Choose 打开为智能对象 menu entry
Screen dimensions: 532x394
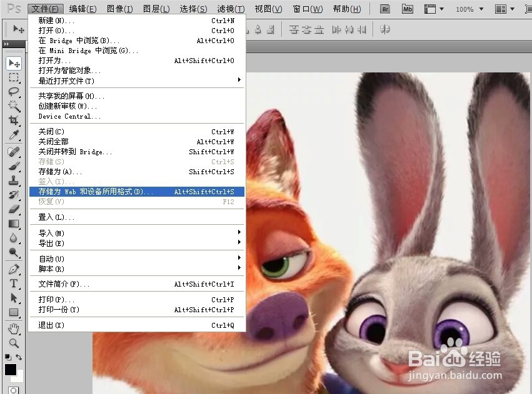point(136,71)
